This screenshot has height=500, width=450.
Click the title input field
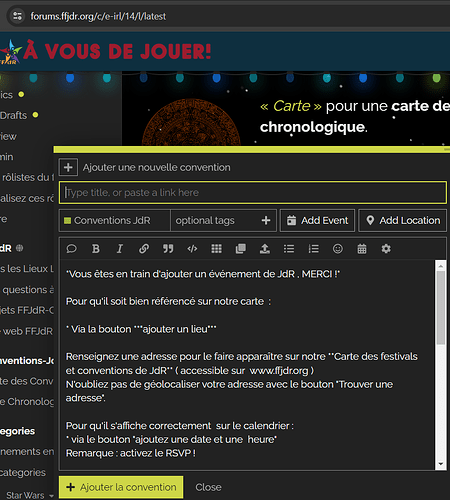pyautogui.click(x=253, y=192)
